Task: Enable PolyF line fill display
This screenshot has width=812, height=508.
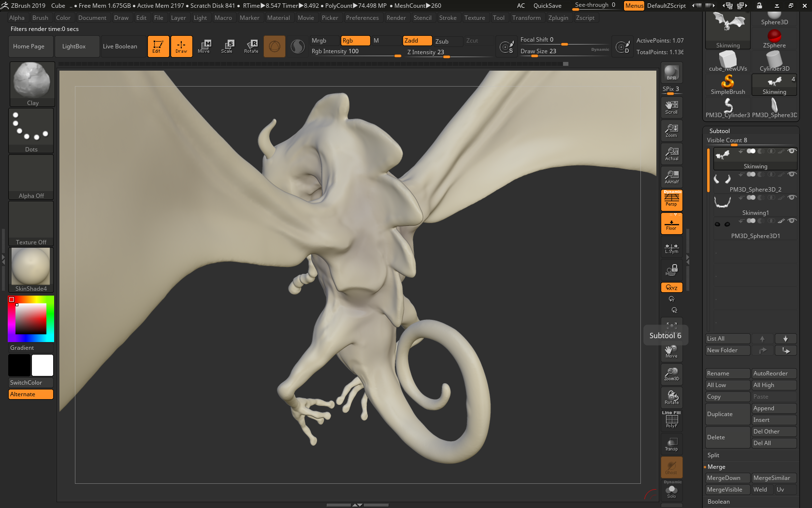Action: (671, 420)
